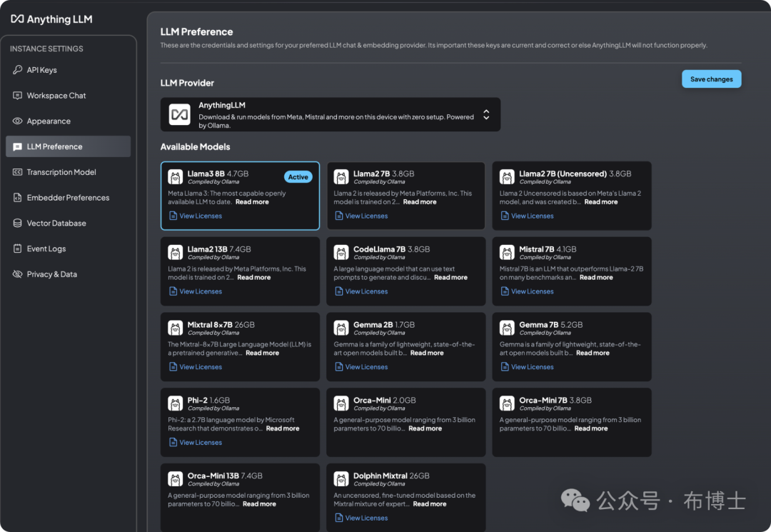
Task: Click the Available Models heading
Action: (195, 146)
